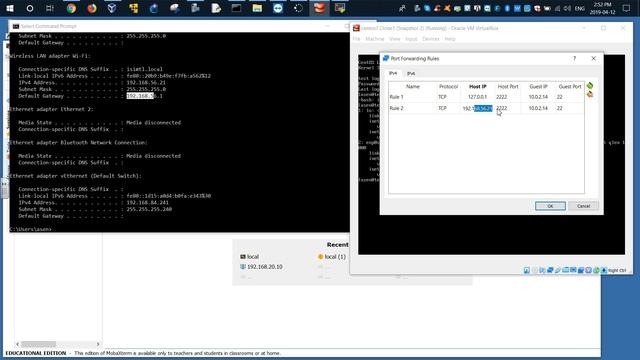The image size is (640, 360).
Task: Launch Firefox from the taskbar
Action: pos(92,8)
